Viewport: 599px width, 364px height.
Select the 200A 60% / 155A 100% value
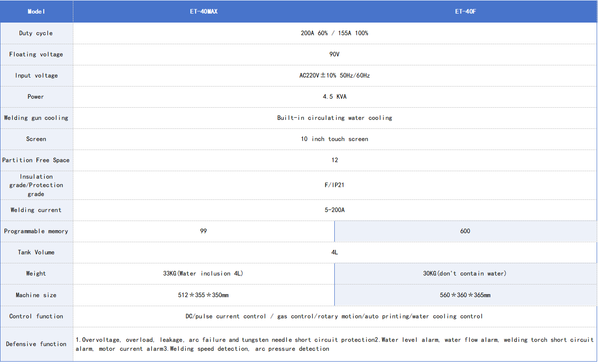(334, 33)
